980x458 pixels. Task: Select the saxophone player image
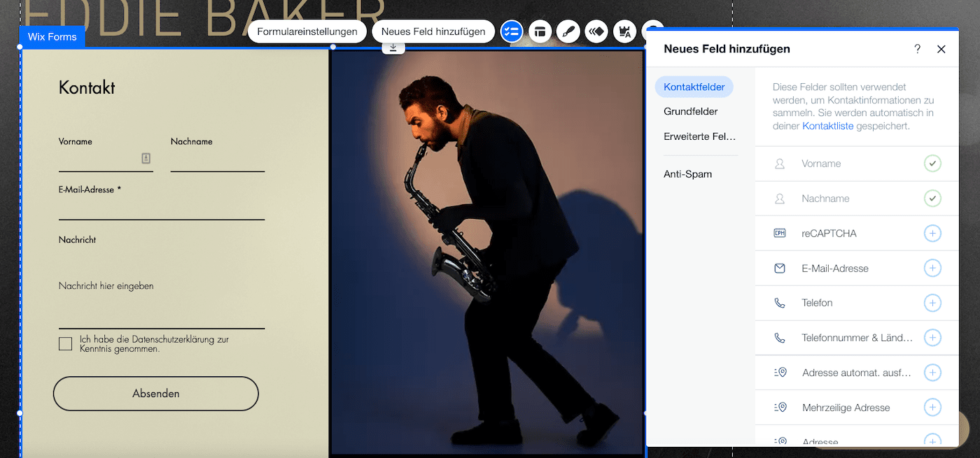coord(486,252)
